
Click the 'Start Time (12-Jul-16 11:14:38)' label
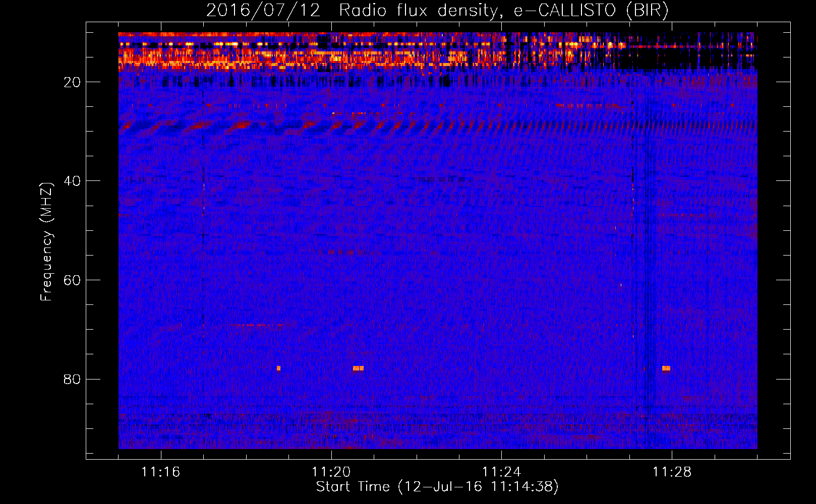437,487
